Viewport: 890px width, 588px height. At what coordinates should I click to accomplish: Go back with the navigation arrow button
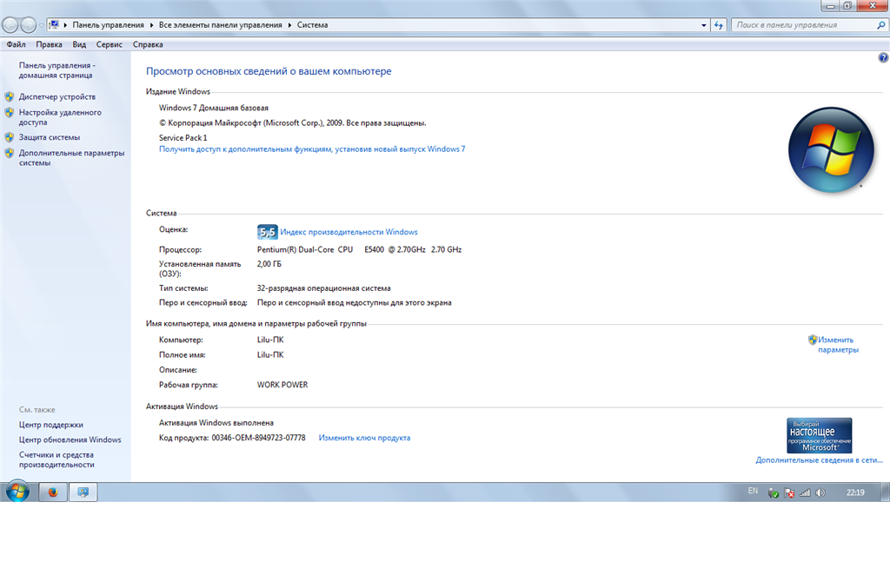[x=10, y=25]
